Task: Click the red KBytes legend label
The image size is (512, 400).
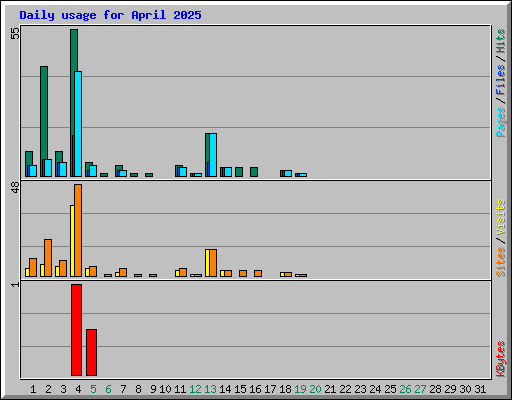Action: pyautogui.click(x=501, y=359)
